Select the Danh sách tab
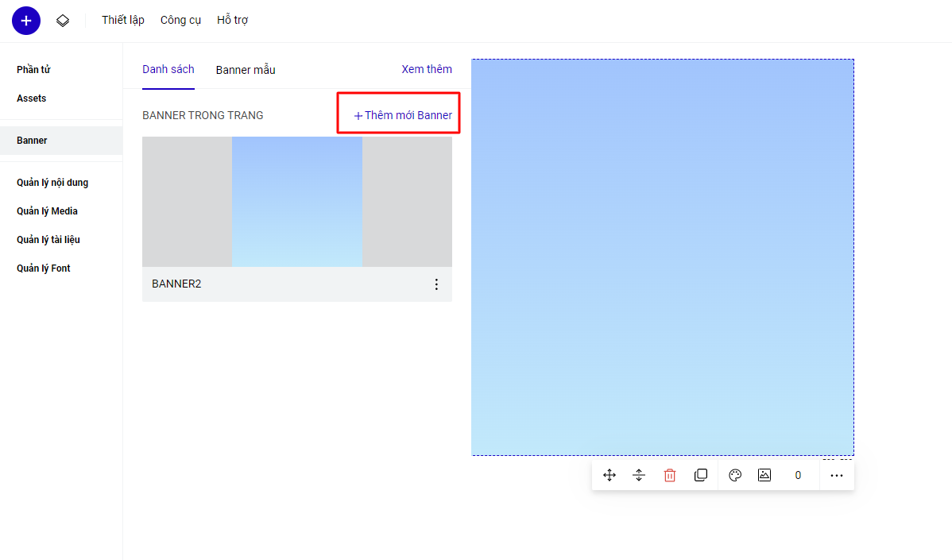The image size is (952, 560). (x=168, y=69)
